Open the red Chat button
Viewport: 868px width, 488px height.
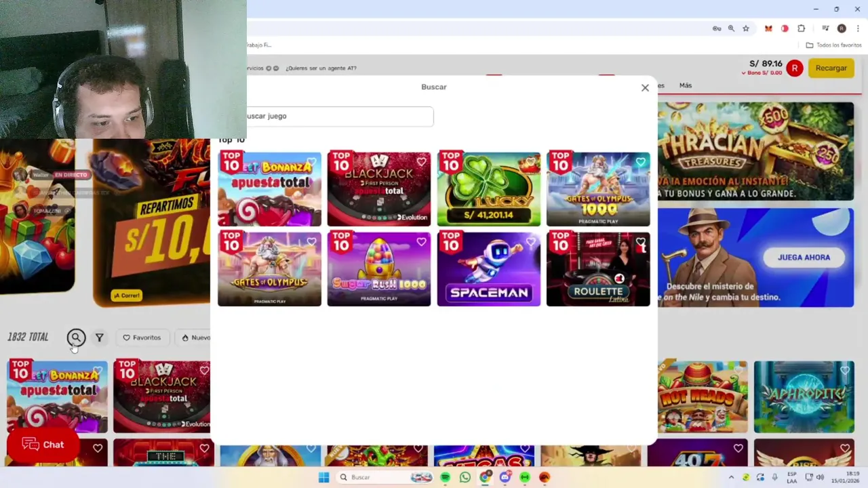point(43,445)
